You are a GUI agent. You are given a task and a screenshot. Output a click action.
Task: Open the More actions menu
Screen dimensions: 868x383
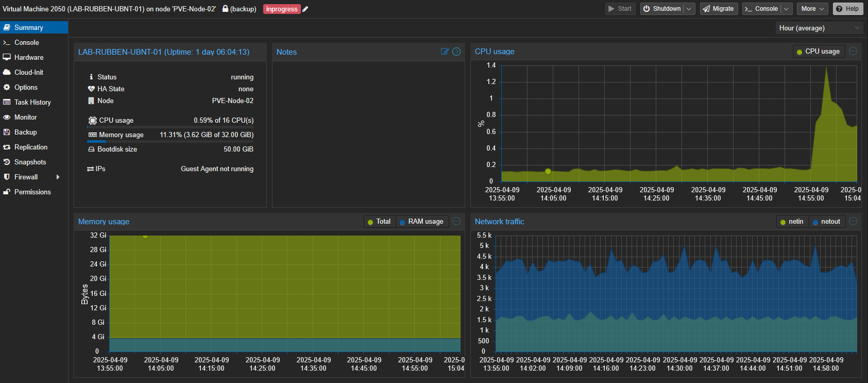(812, 9)
